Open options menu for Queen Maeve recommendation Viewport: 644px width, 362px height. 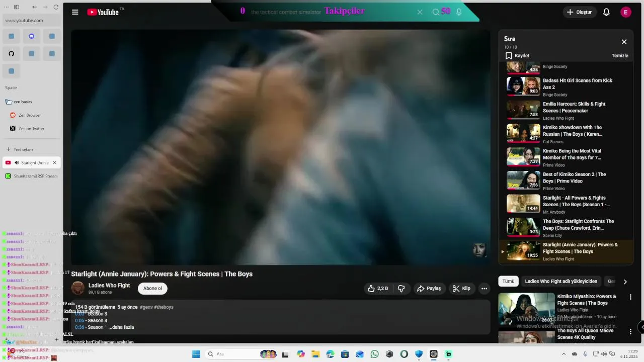click(x=630, y=331)
